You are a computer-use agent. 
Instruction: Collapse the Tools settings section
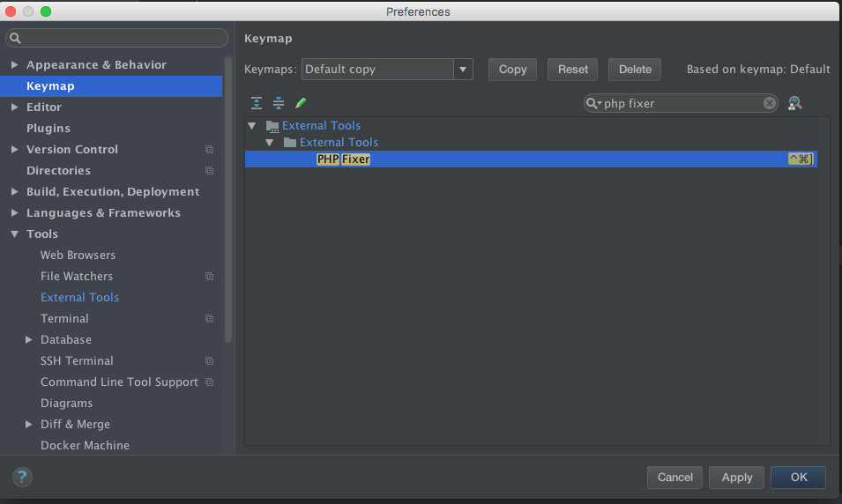[15, 234]
